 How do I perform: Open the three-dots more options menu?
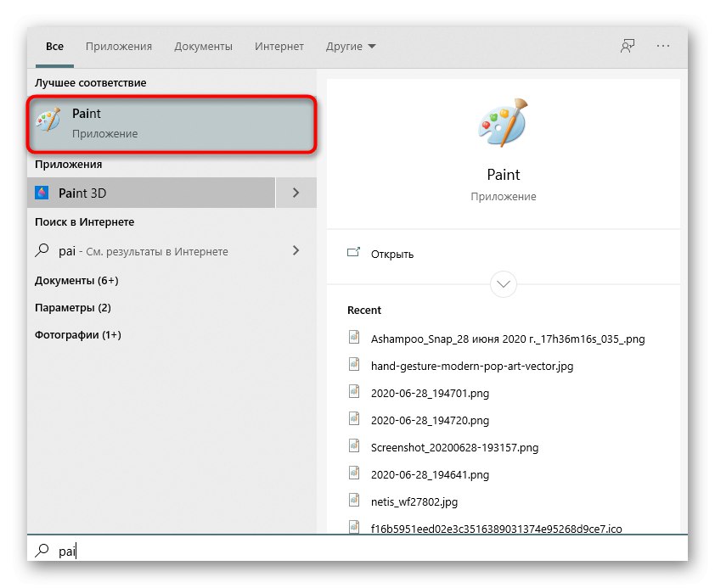(x=664, y=47)
